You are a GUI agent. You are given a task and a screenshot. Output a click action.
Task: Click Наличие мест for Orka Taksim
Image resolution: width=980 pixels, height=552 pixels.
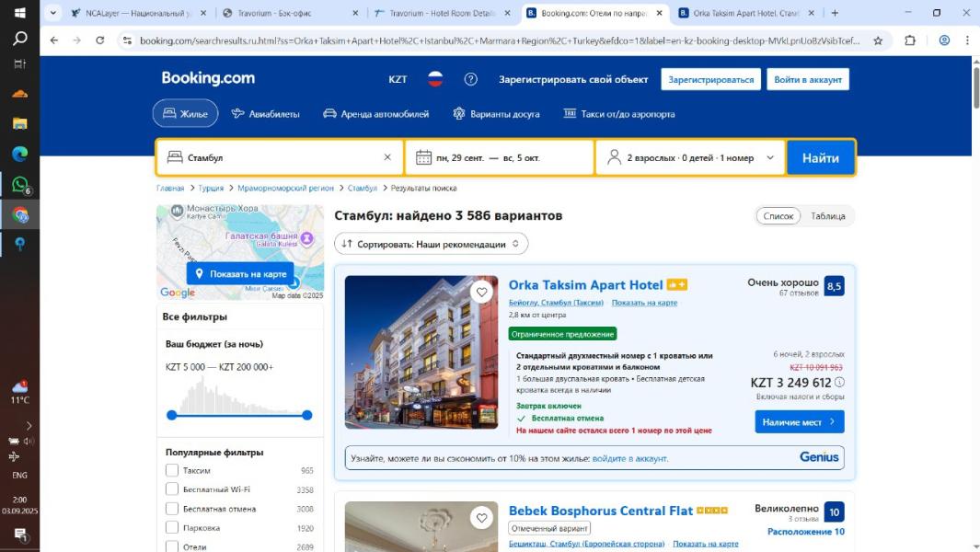[799, 422]
